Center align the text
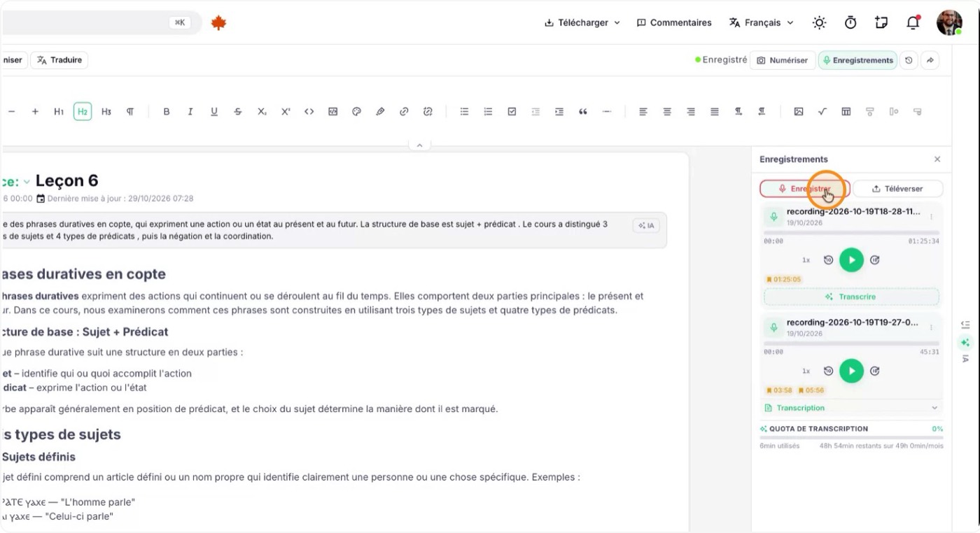This screenshot has height=533, width=980. pos(667,111)
